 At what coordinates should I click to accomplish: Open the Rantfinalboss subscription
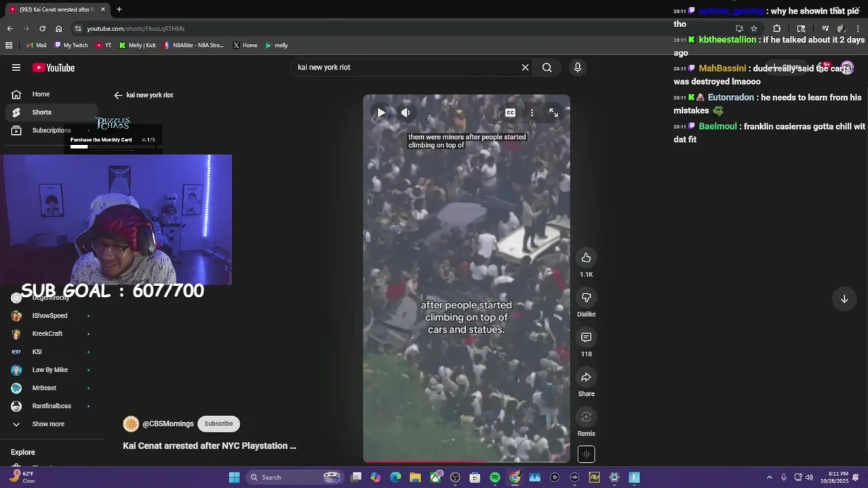point(51,406)
